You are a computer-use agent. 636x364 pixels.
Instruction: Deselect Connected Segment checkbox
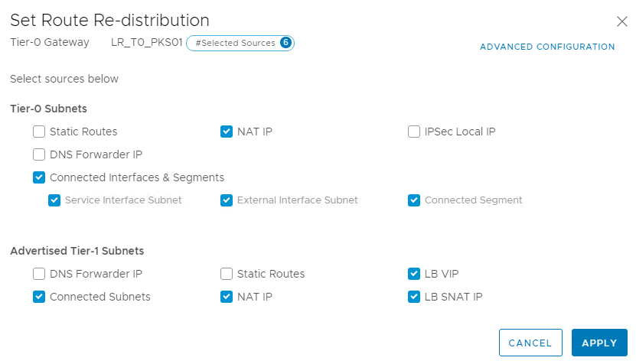pos(414,200)
